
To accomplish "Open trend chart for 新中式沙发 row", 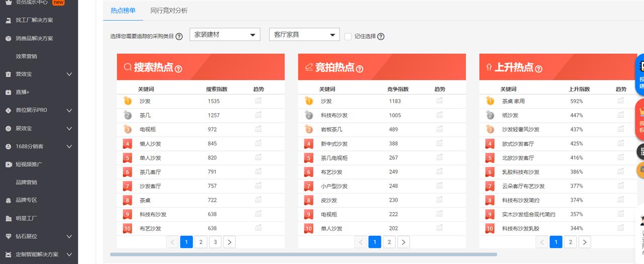I will point(439,143).
